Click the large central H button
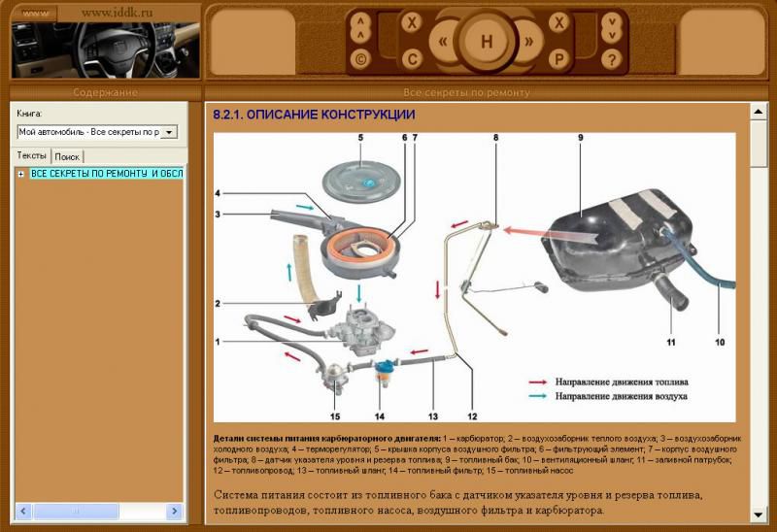777x532 pixels. point(486,42)
